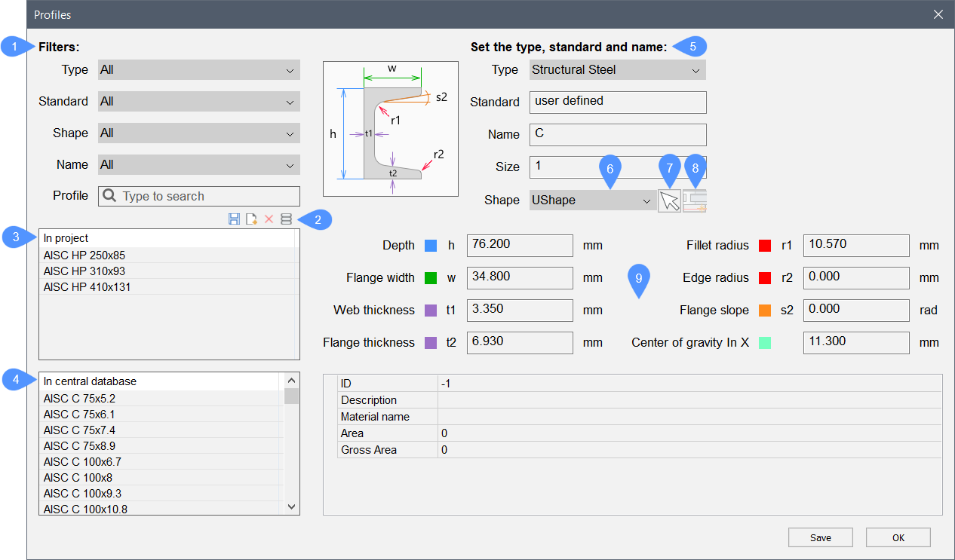This screenshot has height=560, width=955.
Task: Select AISC HP 310x93 in project list
Action: pos(84,271)
